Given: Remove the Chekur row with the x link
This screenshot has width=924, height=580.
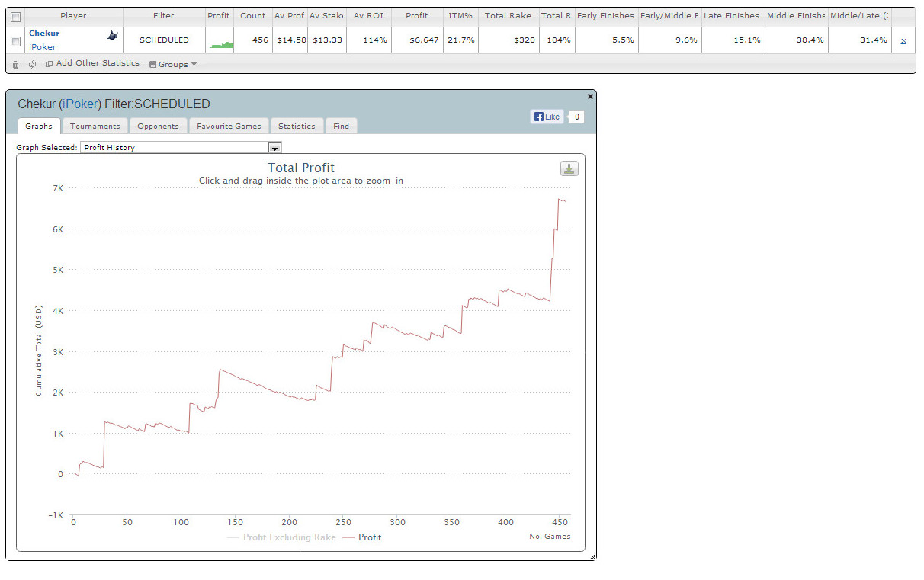Looking at the screenshot, I should [x=903, y=40].
